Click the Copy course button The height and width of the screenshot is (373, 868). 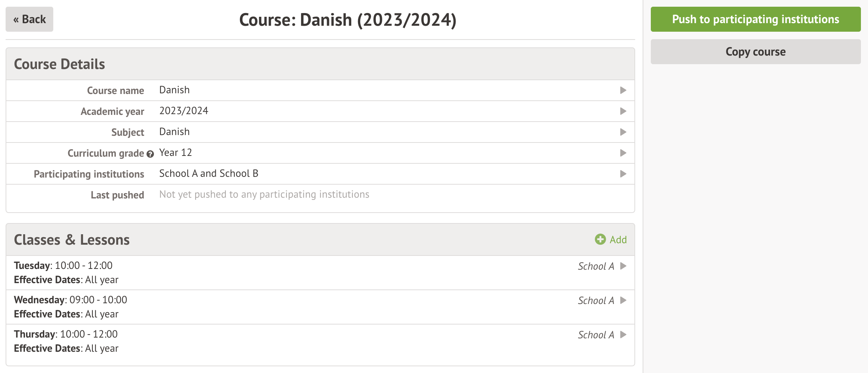(x=755, y=52)
